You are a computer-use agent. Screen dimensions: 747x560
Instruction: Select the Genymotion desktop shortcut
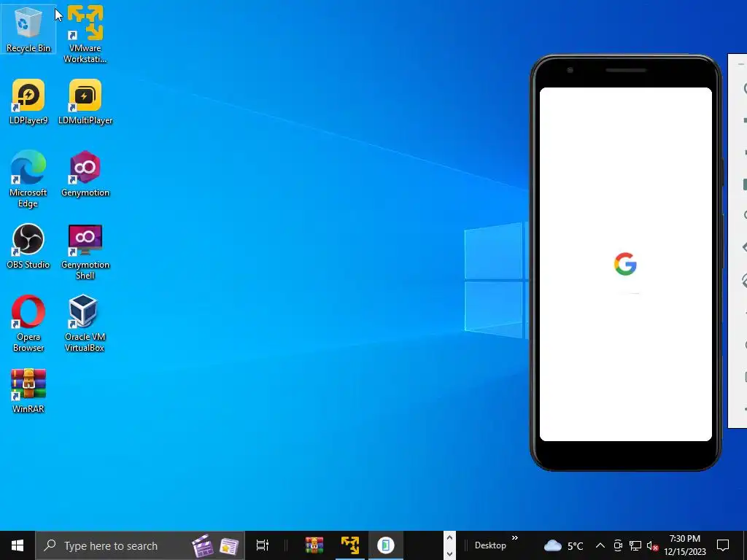point(85,174)
